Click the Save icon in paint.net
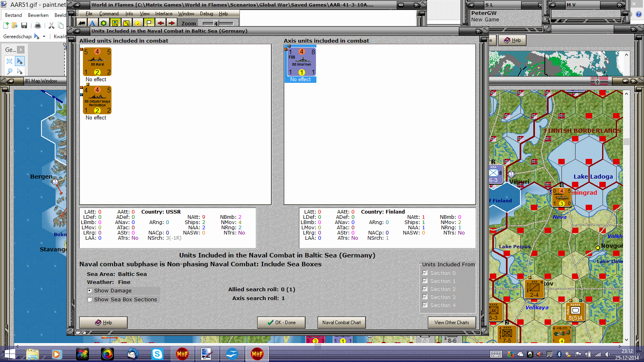 pyautogui.click(x=24, y=25)
